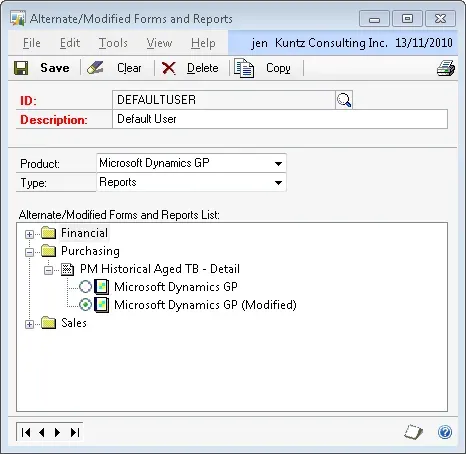
Task: Click the user name jen in header
Action: (x=259, y=43)
